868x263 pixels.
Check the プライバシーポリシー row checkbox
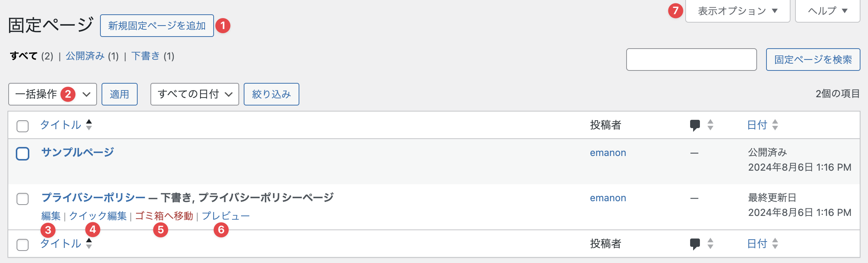pos(23,199)
